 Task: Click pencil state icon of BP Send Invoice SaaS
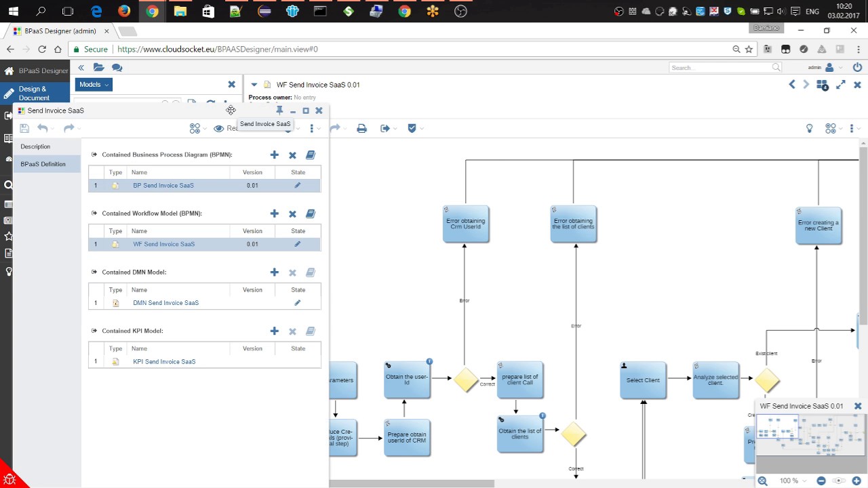297,185
